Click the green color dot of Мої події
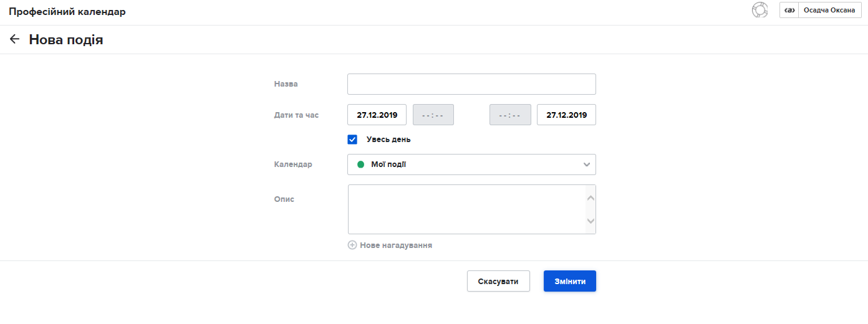This screenshot has height=324, width=868. pos(360,164)
